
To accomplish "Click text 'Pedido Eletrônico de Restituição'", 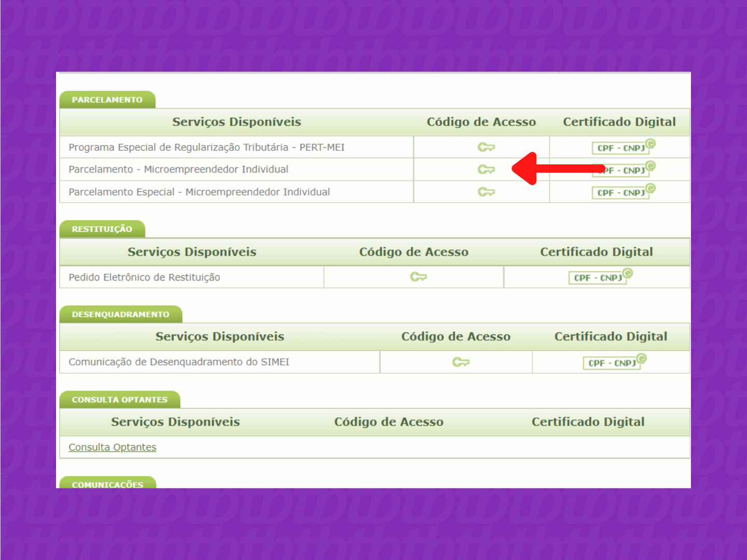I will pos(144,277).
